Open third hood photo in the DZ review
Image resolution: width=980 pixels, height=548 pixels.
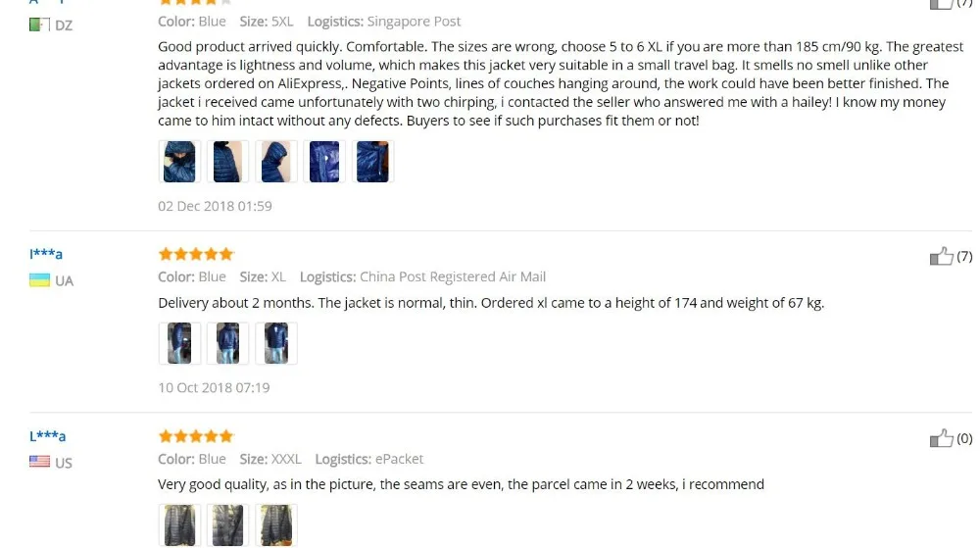click(275, 162)
